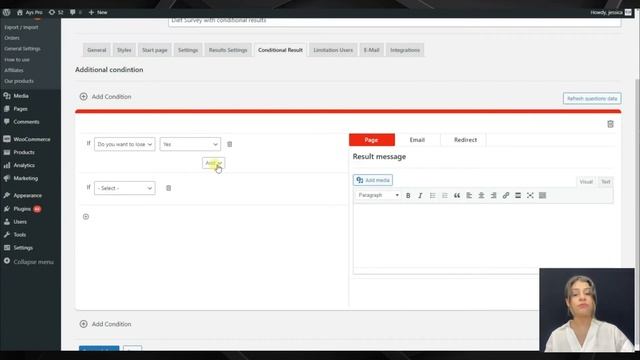Insert a bulleted list
This screenshot has width=640, height=360.
[432, 196]
